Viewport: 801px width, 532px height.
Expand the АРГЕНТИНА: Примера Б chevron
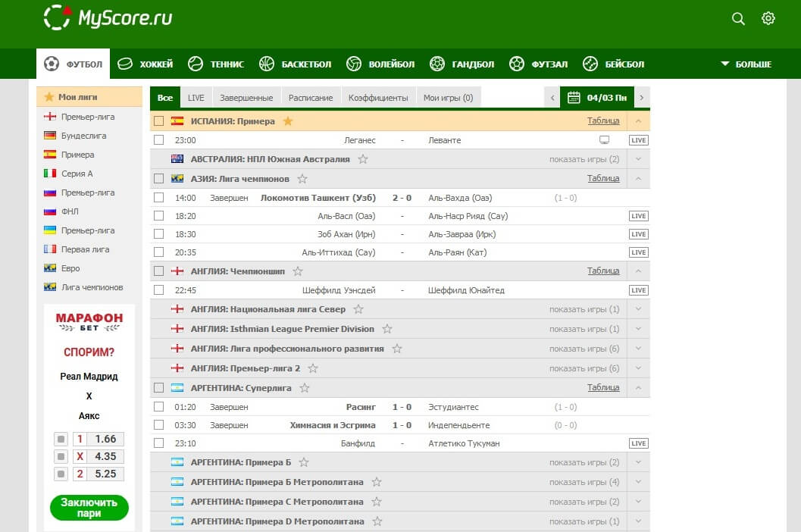[x=639, y=462]
